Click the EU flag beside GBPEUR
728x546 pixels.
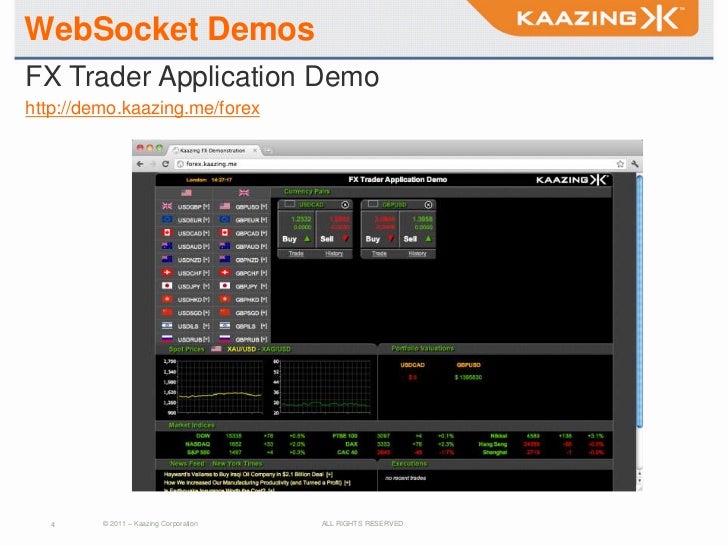[x=225, y=219]
